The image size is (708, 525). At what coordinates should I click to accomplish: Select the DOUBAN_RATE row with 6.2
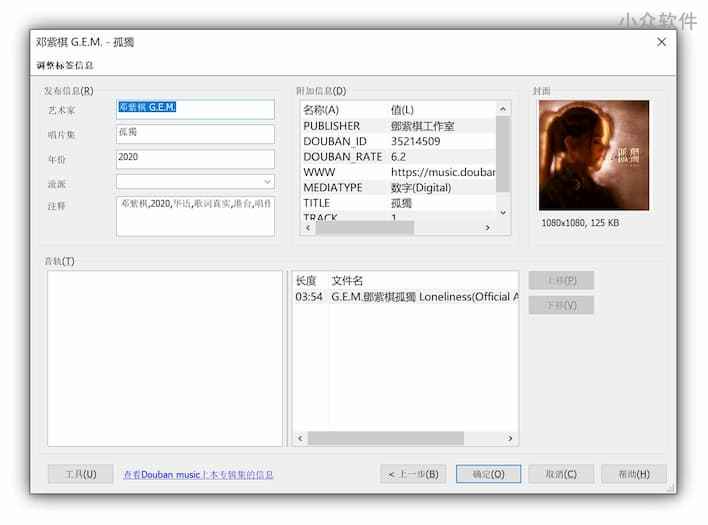399,157
